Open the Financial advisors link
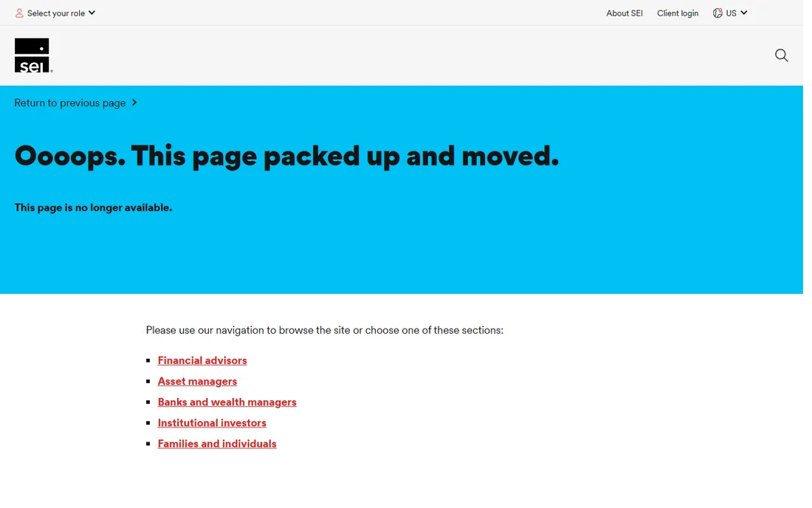Image resolution: width=812 pixels, height=508 pixels. click(202, 360)
